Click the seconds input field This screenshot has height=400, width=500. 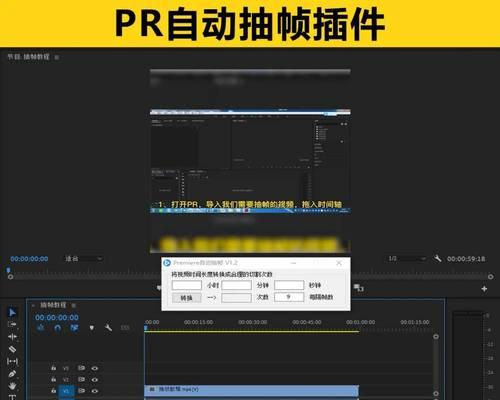(289, 285)
